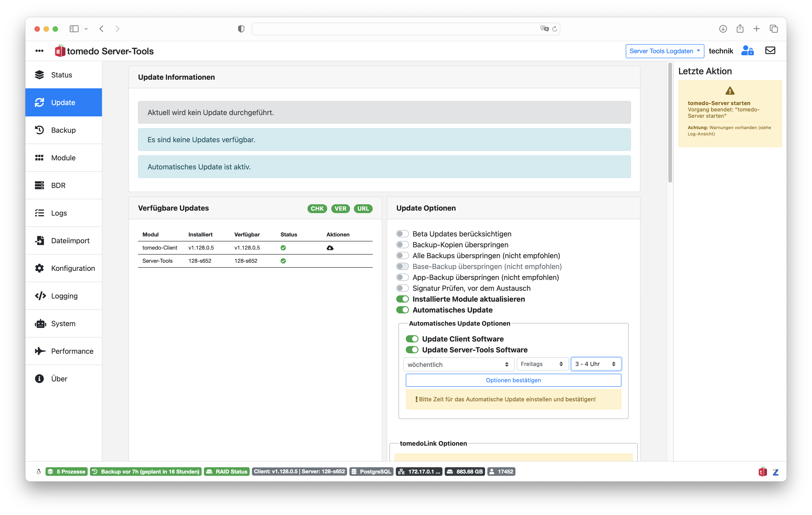
Task: Click technik username in header
Action: pyautogui.click(x=721, y=51)
